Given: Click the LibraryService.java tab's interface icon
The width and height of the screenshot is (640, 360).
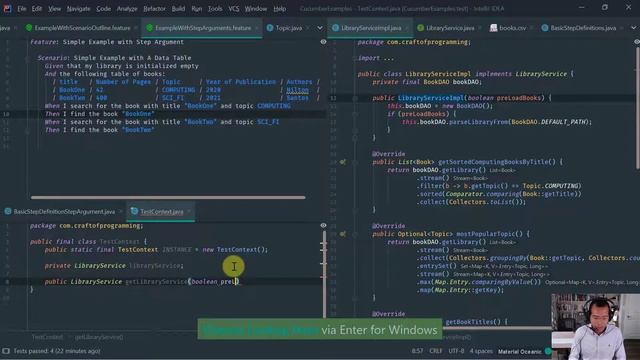Looking at the screenshot, I should coord(420,28).
